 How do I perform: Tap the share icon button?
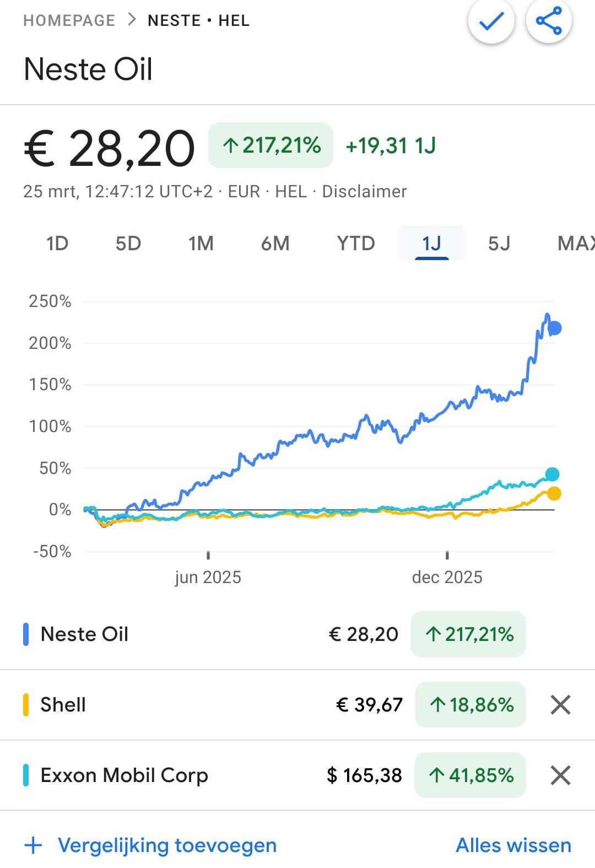(x=549, y=21)
